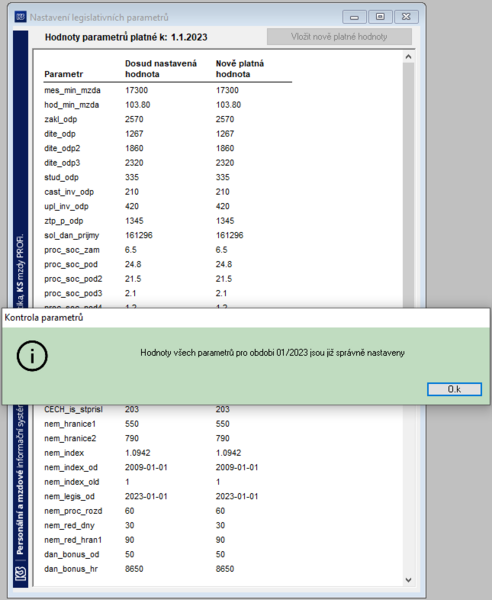Click the dite_odp2 parameter name
This screenshot has height=600, width=492.
tap(62, 148)
